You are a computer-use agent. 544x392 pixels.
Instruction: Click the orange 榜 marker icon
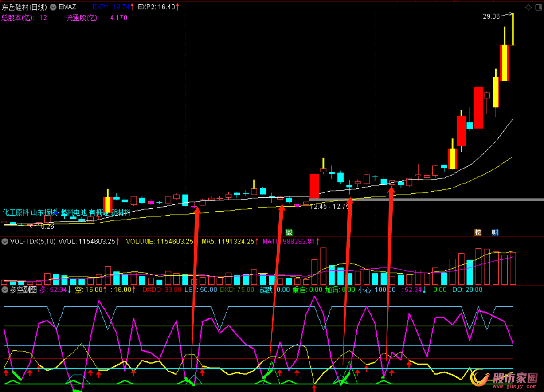[x=478, y=232]
